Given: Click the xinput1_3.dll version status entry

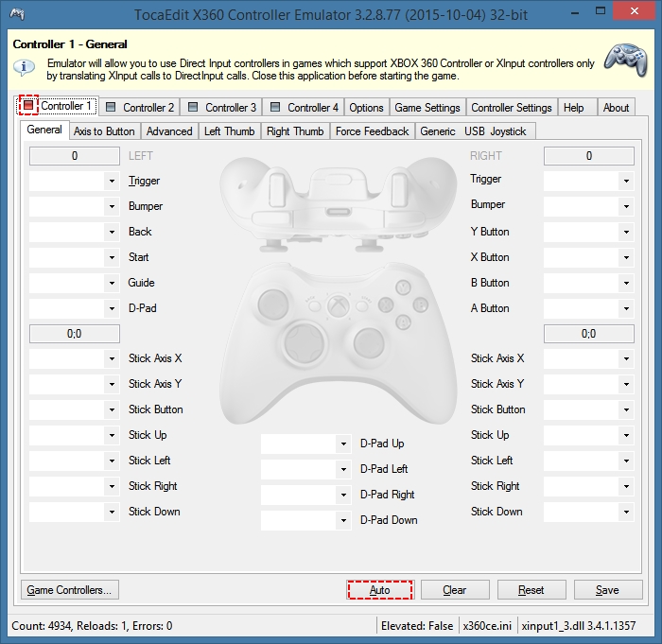Looking at the screenshot, I should pyautogui.click(x=579, y=625).
